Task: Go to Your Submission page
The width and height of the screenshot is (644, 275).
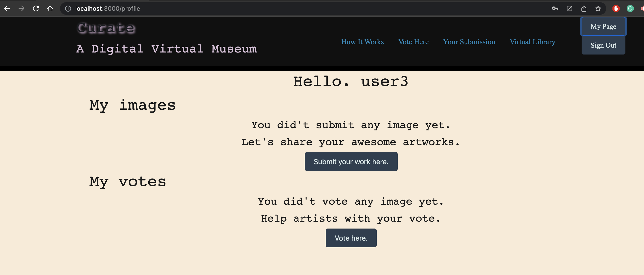Action: (x=469, y=42)
